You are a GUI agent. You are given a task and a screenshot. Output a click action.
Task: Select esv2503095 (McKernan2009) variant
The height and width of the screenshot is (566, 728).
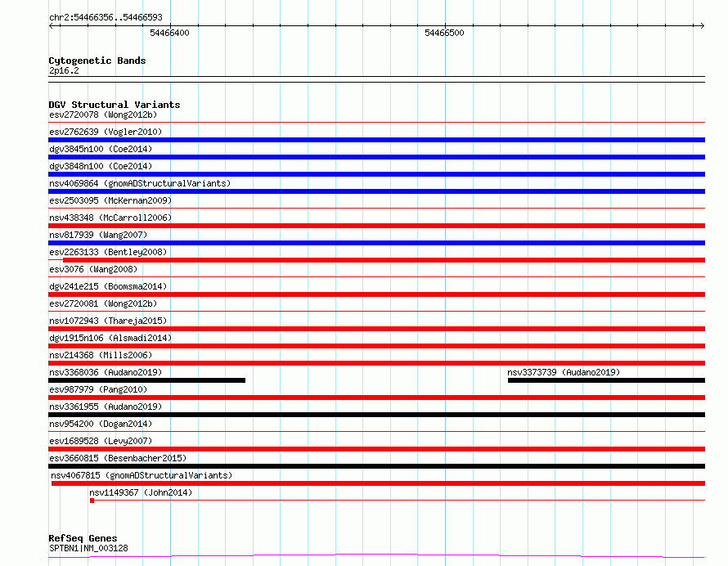[x=110, y=200]
